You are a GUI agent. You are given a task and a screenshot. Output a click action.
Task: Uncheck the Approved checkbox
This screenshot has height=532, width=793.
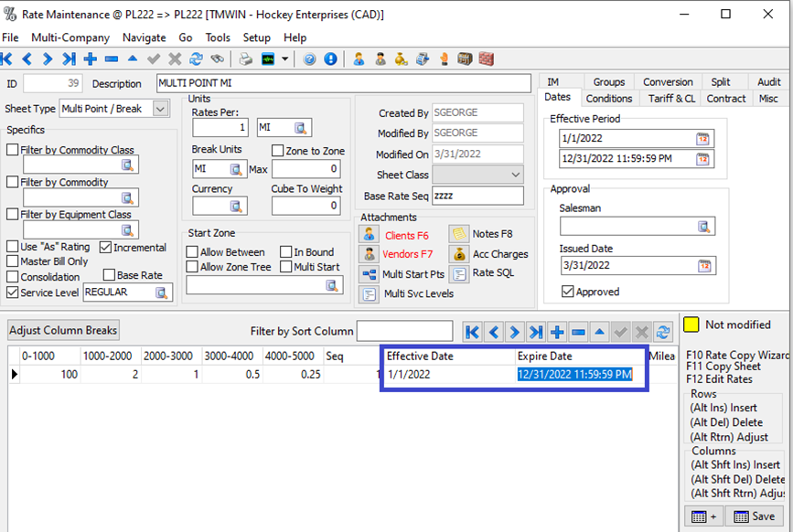pos(568,292)
